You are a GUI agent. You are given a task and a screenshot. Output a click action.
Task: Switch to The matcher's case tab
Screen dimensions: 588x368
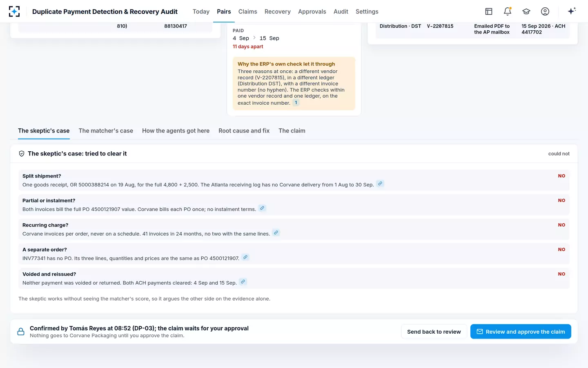[106, 131]
